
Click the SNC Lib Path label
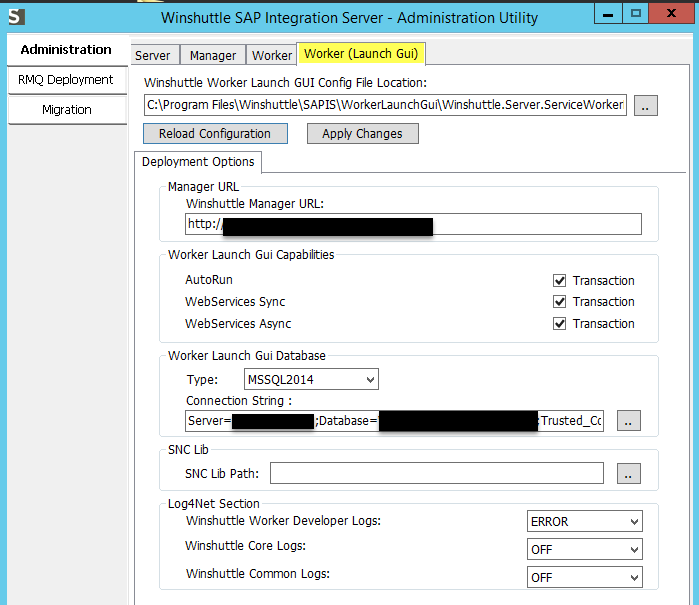tap(222, 473)
